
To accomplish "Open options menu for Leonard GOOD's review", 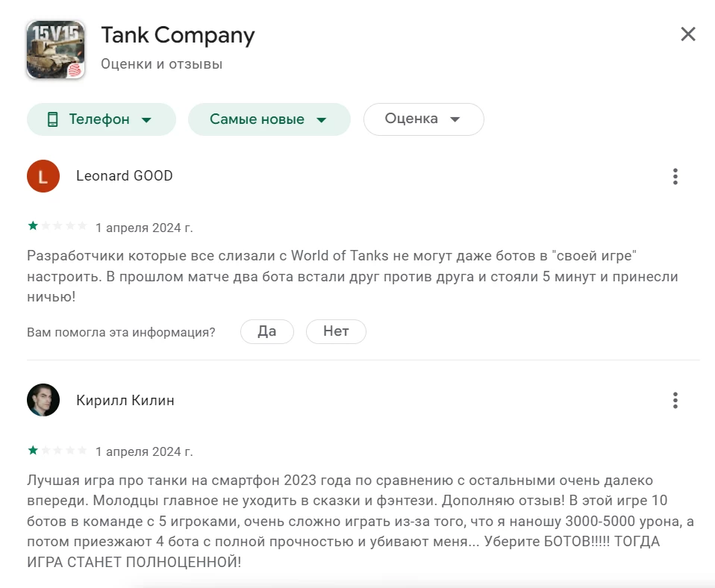I will [x=675, y=177].
